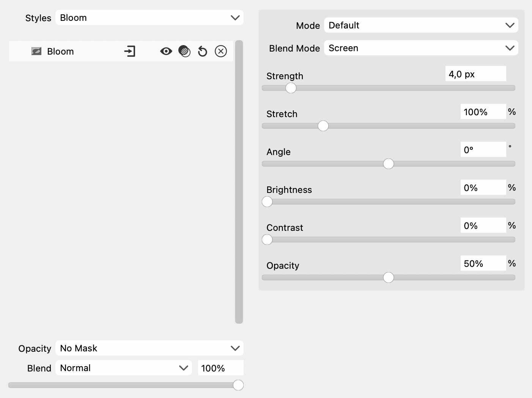Toggle Bloom visibility eye icon

pos(166,51)
